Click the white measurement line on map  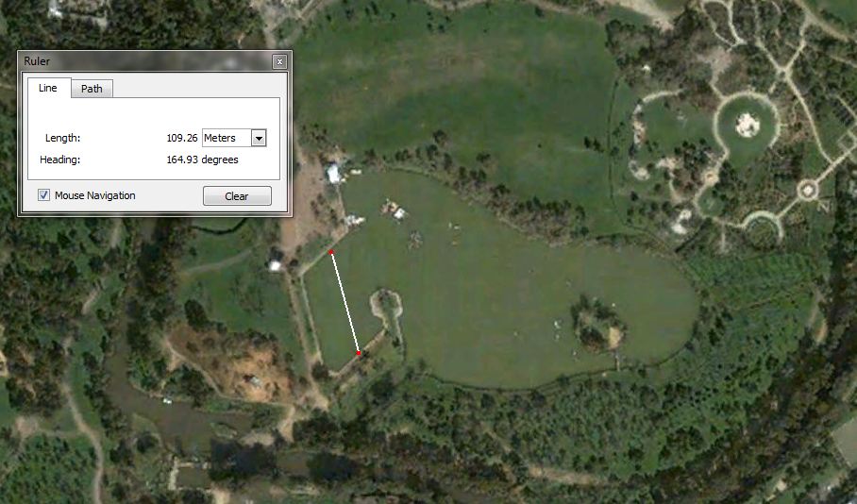344,302
